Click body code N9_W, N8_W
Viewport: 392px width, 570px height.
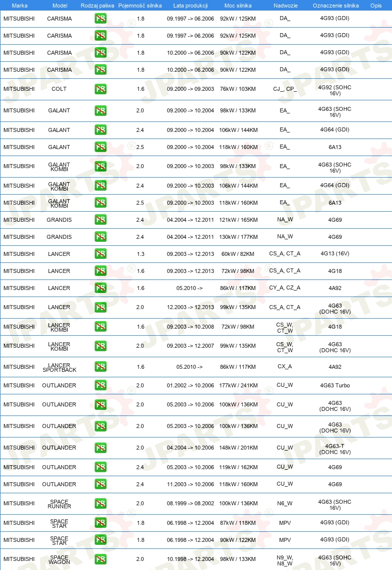point(285,560)
